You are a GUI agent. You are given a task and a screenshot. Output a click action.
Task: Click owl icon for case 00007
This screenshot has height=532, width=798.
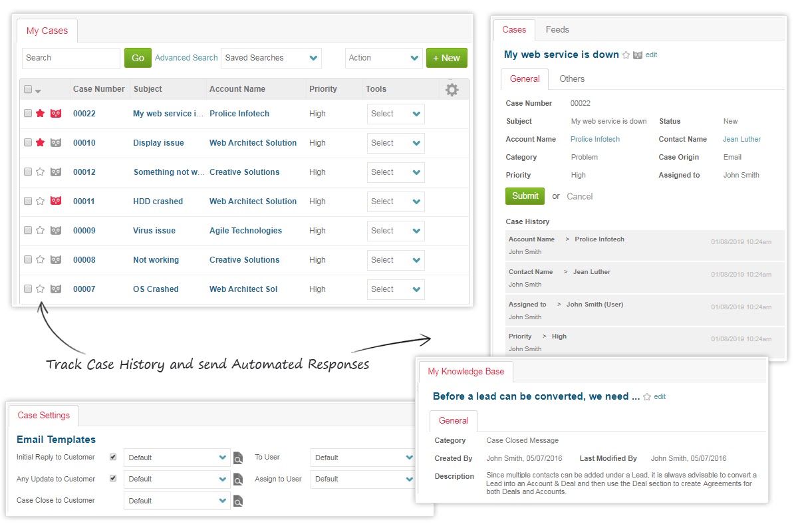point(56,289)
